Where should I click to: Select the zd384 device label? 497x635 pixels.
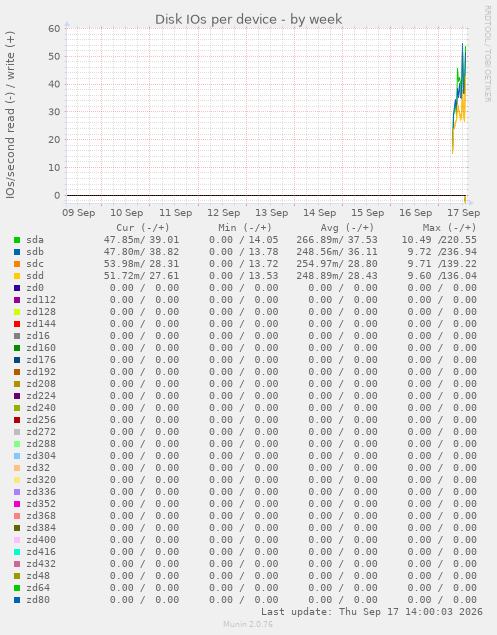41,528
